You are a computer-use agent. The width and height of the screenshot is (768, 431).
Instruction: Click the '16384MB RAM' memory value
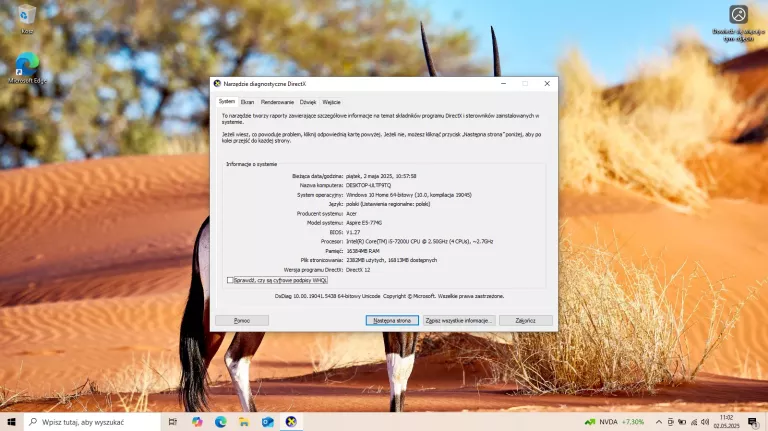pyautogui.click(x=363, y=251)
